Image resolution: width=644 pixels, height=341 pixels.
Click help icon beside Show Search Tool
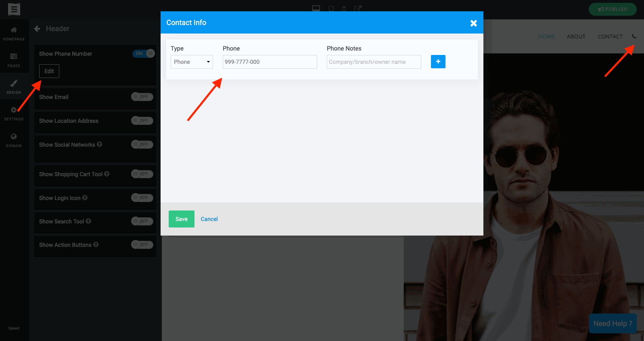(x=88, y=221)
